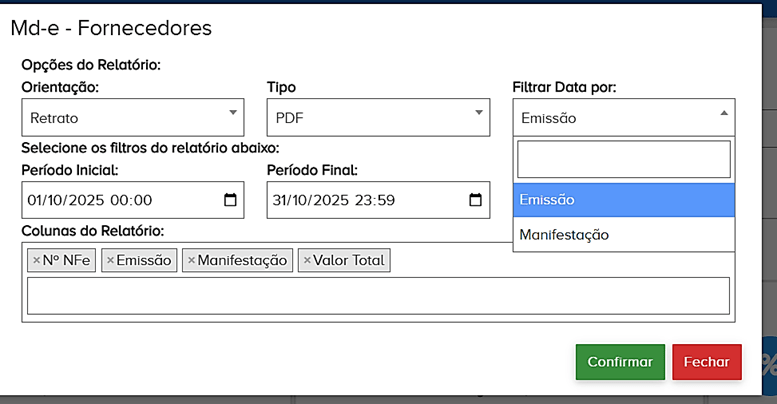Click the Período Inicial date field
This screenshot has height=404, width=777.
tap(110, 200)
